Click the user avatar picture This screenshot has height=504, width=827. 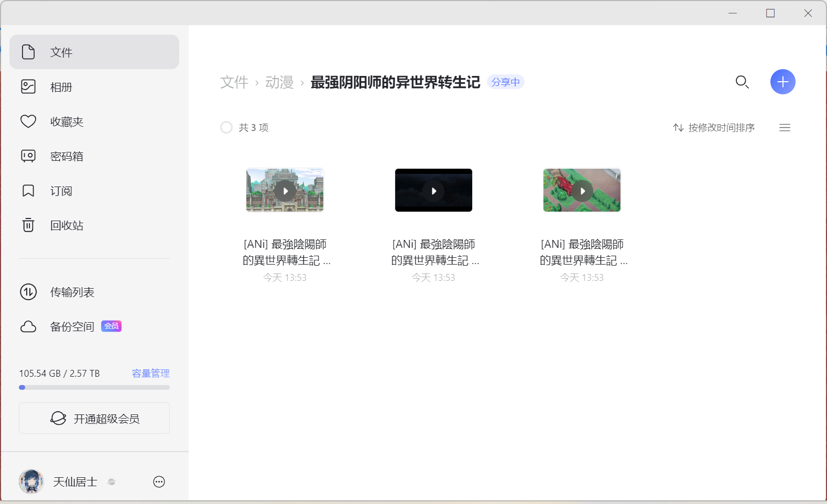pos(31,481)
